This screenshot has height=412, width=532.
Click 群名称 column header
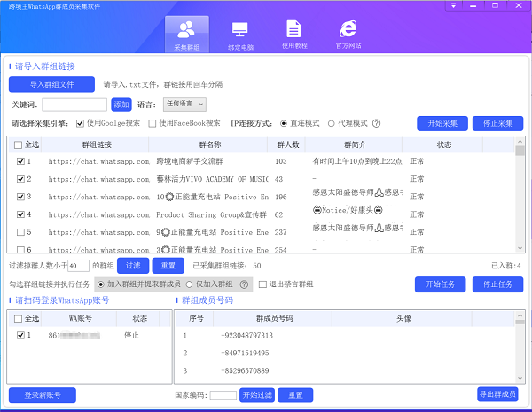pos(209,144)
